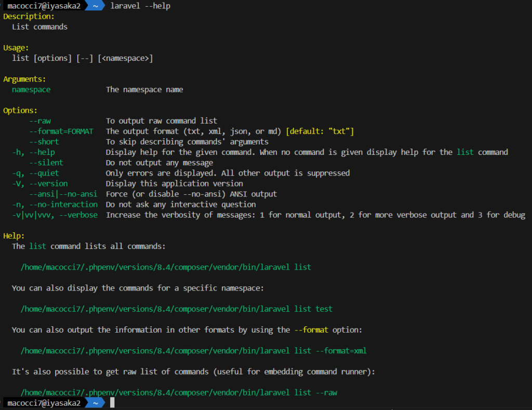
Task: Click the macocci7@iyasaka2 prompt before laravel --help
Action: click(44, 6)
